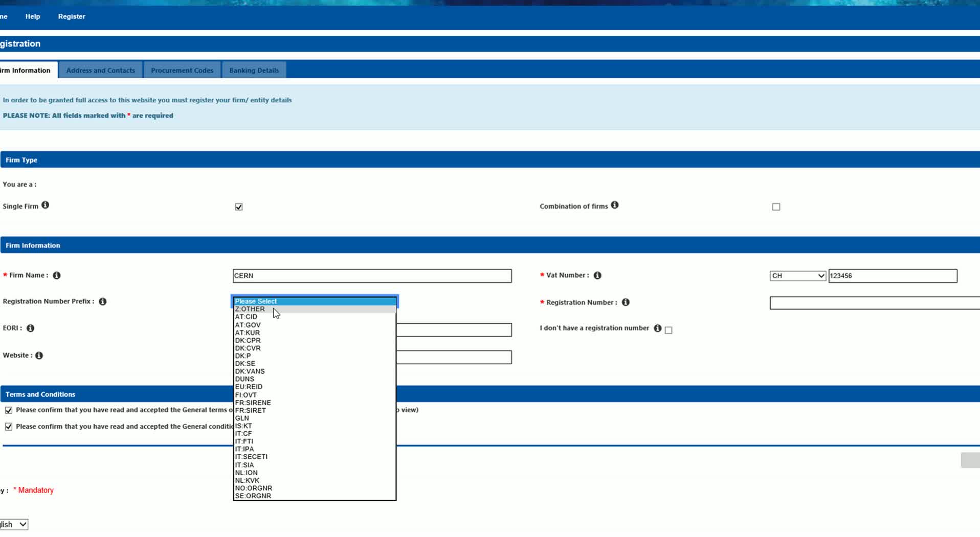This screenshot has height=537, width=980.
Task: Click the EORI info icon
Action: click(x=30, y=328)
